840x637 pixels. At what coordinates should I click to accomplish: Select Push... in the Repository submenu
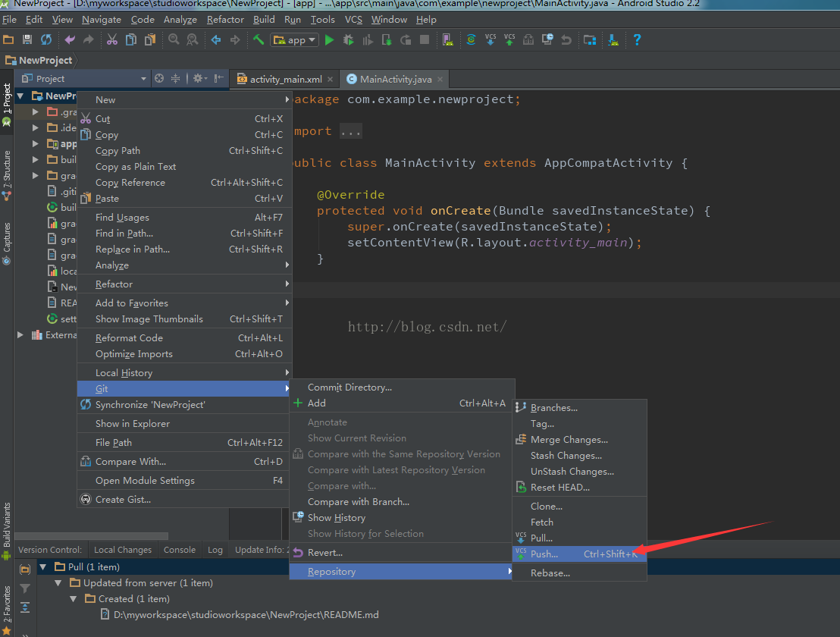(x=580, y=554)
